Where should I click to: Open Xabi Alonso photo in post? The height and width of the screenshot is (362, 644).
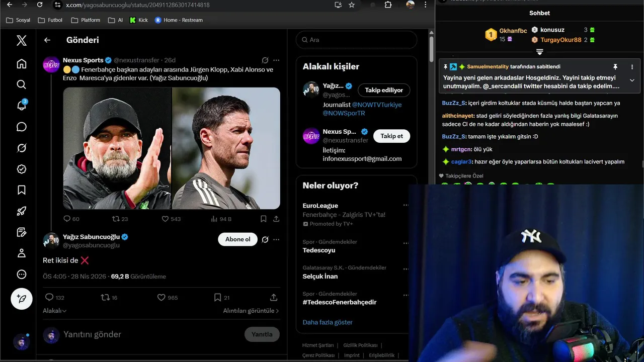[226, 148]
